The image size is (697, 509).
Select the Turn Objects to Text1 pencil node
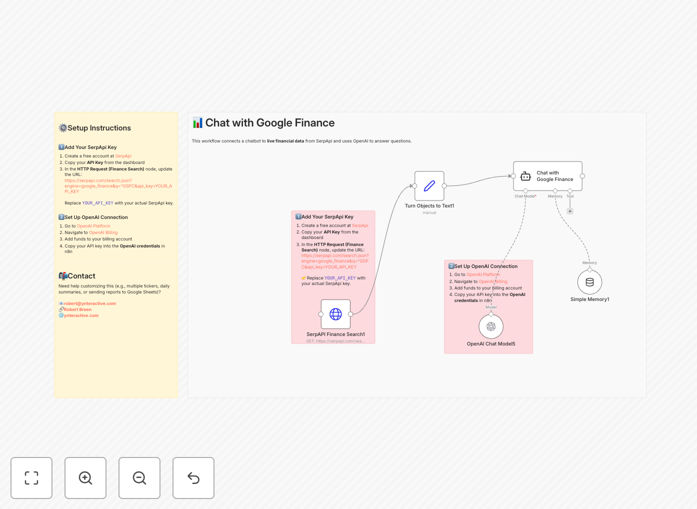click(429, 186)
